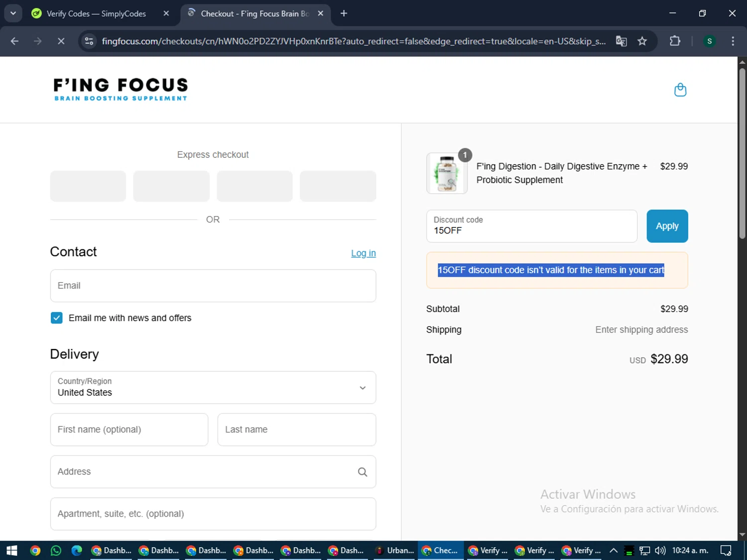Uncheck Email me with news and offers
The width and height of the screenshot is (747, 560).
[x=57, y=318]
